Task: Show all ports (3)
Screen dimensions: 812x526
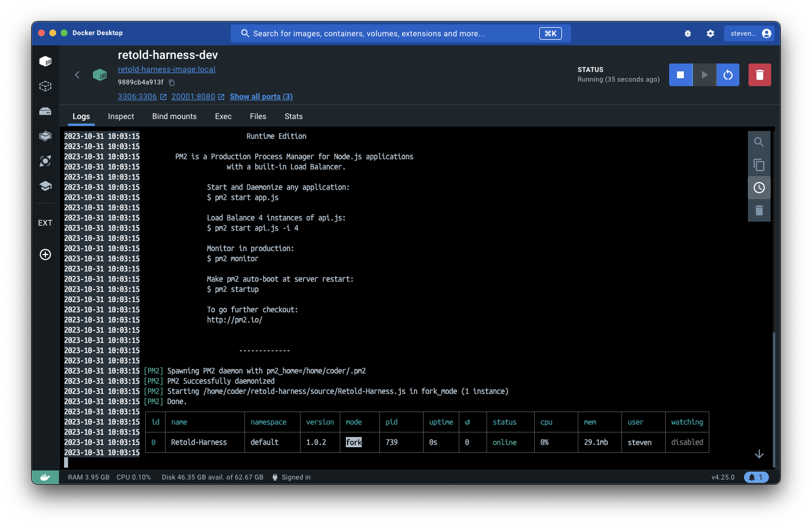Action: (261, 96)
